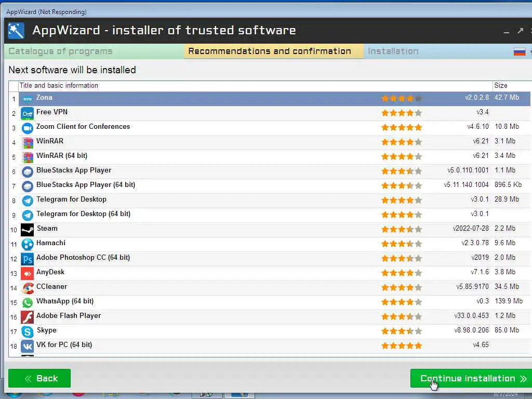The width and height of the screenshot is (532, 399).
Task: Click the Hamachi icon
Action: click(x=27, y=244)
